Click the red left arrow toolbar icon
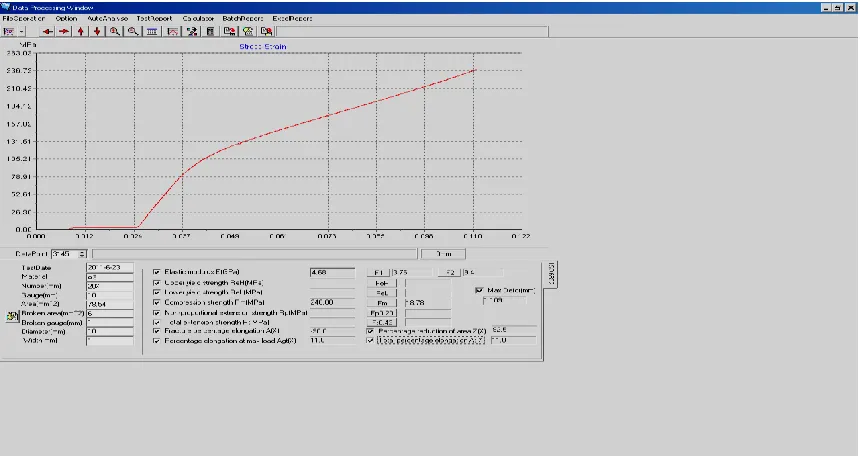 [x=48, y=31]
